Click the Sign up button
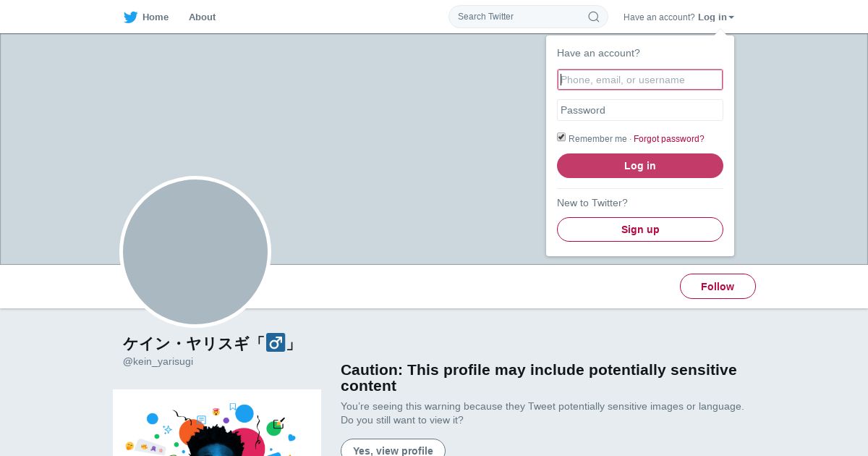Screen dimensions: 868x456 click(x=640, y=229)
